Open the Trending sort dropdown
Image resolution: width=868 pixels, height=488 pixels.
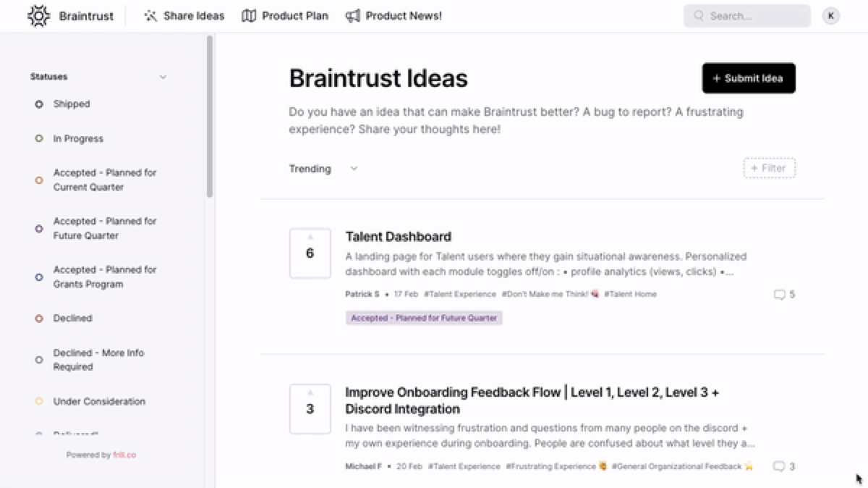[323, 169]
